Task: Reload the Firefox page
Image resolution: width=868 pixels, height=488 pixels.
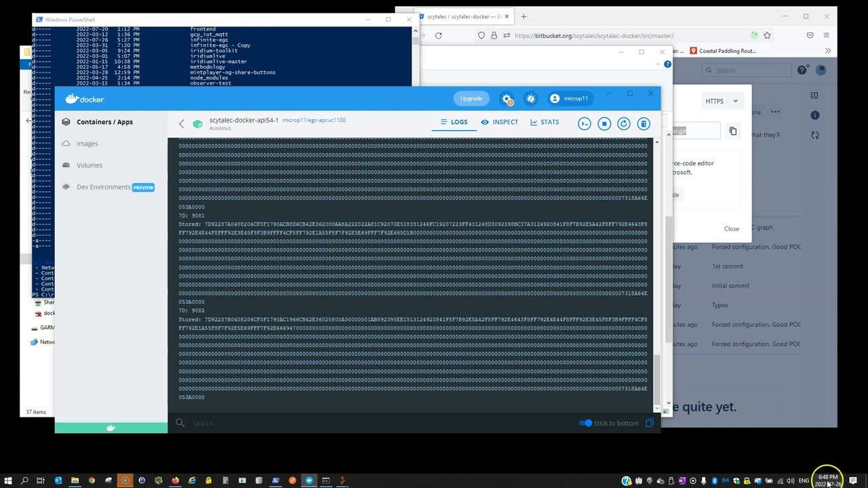Action: click(x=438, y=36)
